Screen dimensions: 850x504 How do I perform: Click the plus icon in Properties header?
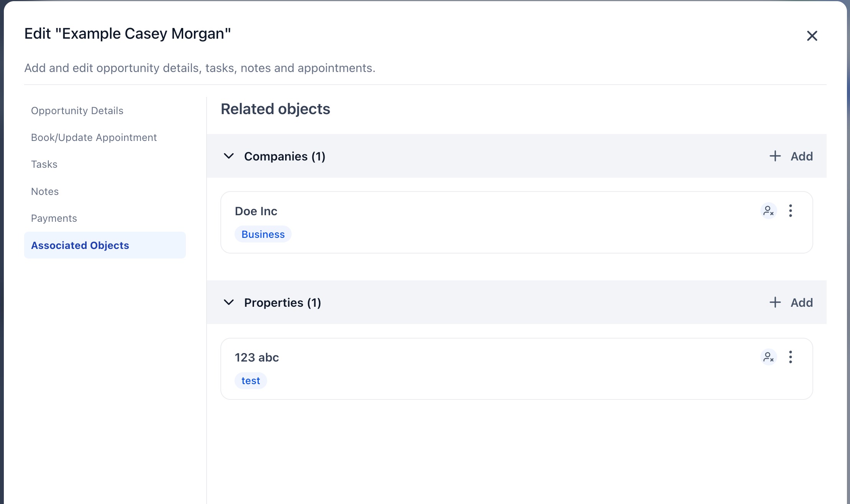click(x=775, y=302)
